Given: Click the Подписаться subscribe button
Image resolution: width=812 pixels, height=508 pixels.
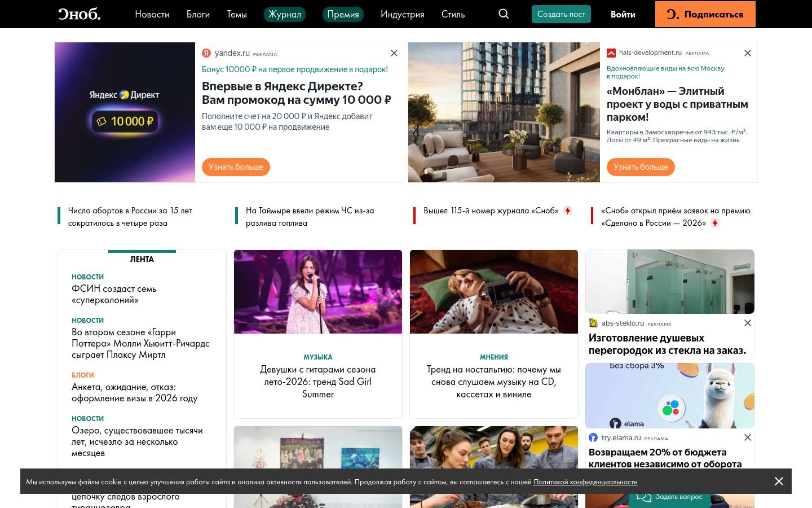Looking at the screenshot, I should click(x=705, y=14).
